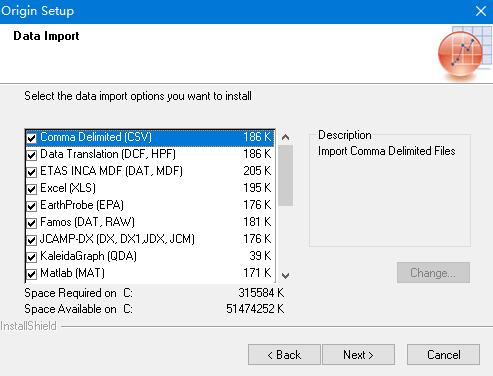This screenshot has height=376, width=493.
Task: Proceed with the Next button
Action: point(359,355)
